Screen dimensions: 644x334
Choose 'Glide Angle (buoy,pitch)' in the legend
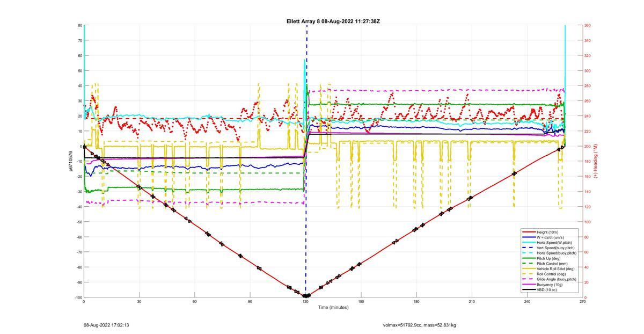pos(557,279)
